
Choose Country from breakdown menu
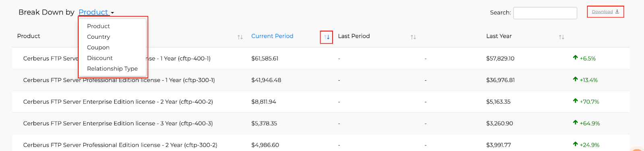coord(99,37)
